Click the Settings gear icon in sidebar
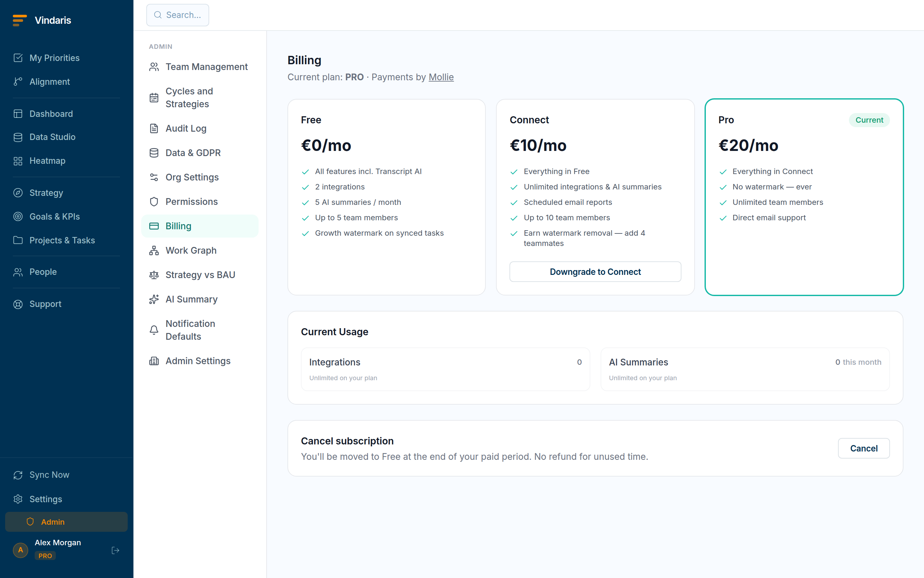924x578 pixels. click(x=18, y=499)
